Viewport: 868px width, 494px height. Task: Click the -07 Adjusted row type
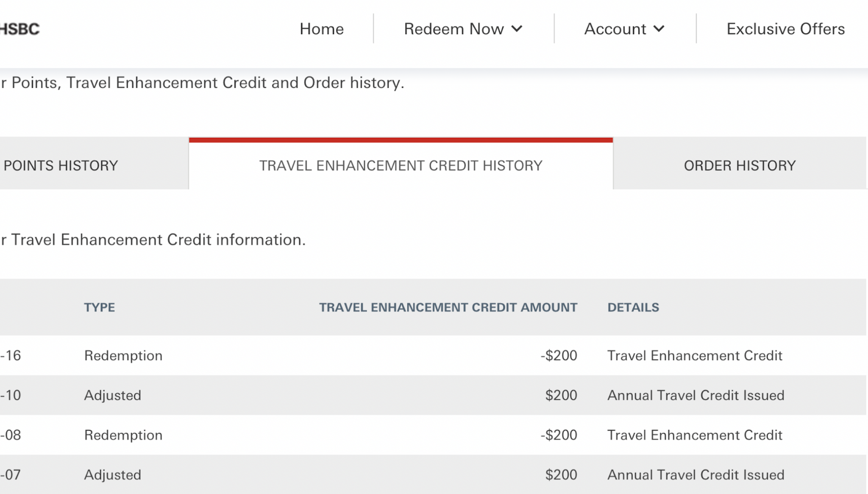tap(113, 475)
